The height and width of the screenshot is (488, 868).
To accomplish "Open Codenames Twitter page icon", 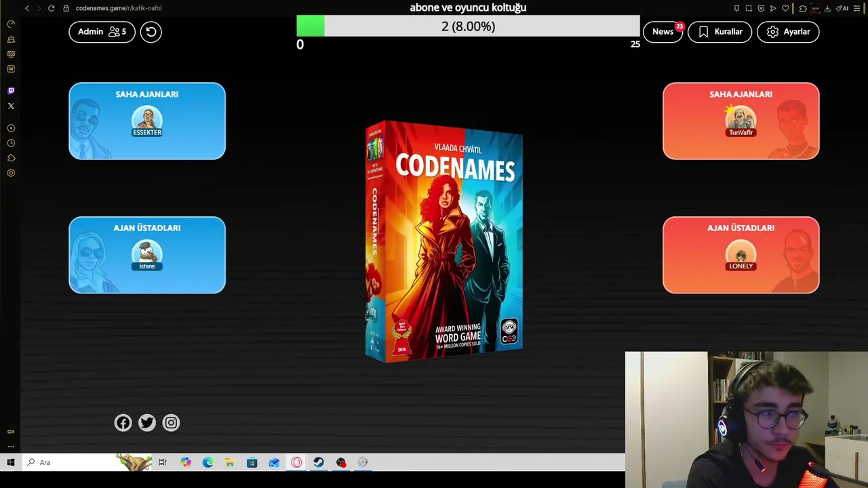I will pyautogui.click(x=147, y=423).
